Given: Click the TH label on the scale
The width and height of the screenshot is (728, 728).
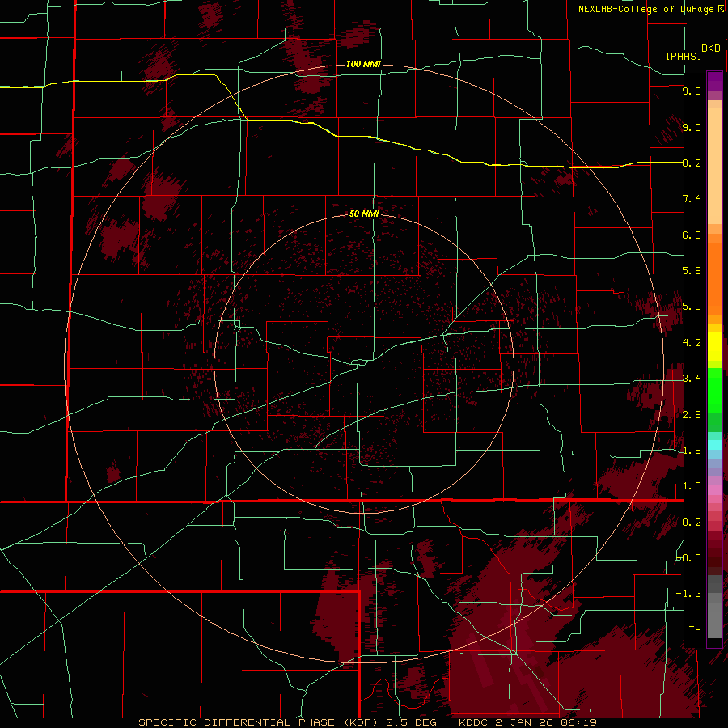Looking at the screenshot, I should pos(695,630).
